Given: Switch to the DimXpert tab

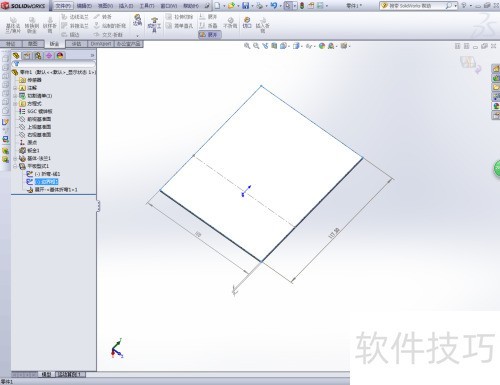Looking at the screenshot, I should coord(101,44).
